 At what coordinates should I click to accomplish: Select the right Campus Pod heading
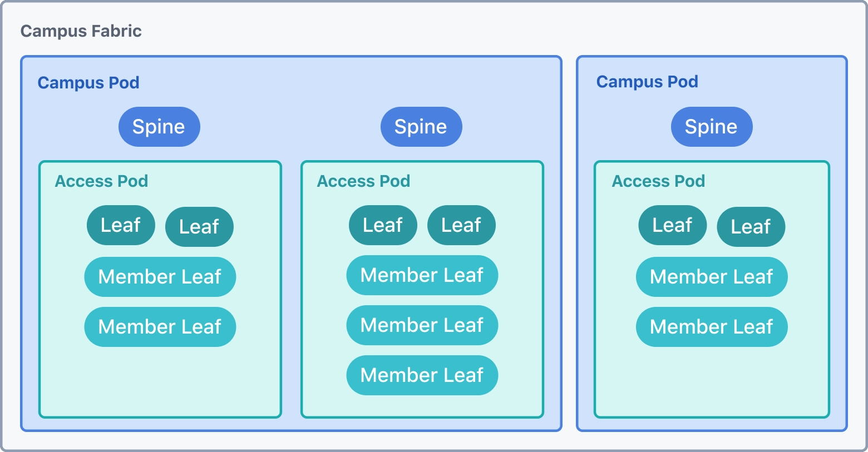tap(647, 81)
